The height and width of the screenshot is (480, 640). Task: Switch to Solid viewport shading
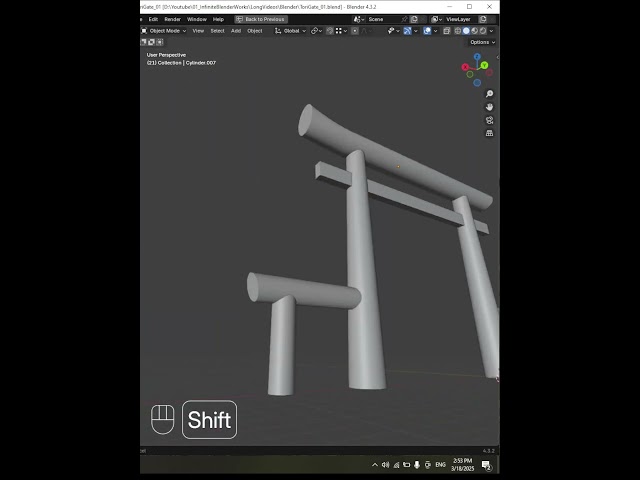point(466,31)
